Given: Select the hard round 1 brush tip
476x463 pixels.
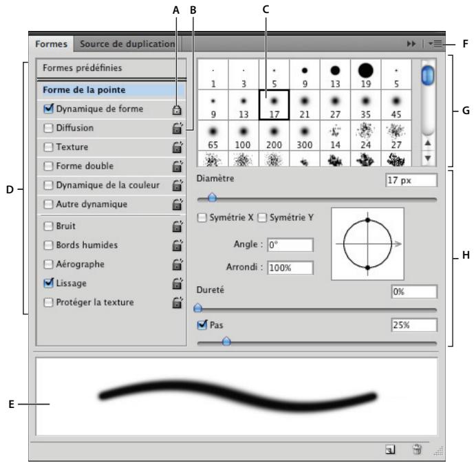Looking at the screenshot, I should click(213, 74).
